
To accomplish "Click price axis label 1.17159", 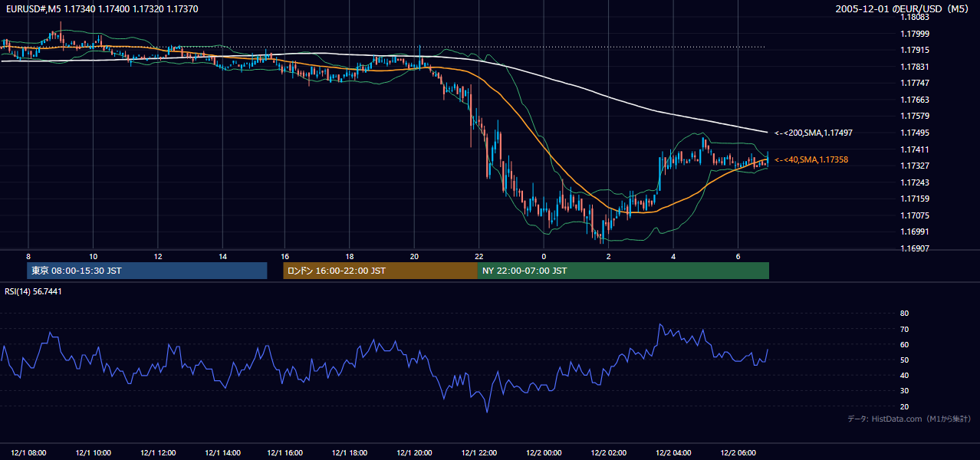I will click(914, 199).
